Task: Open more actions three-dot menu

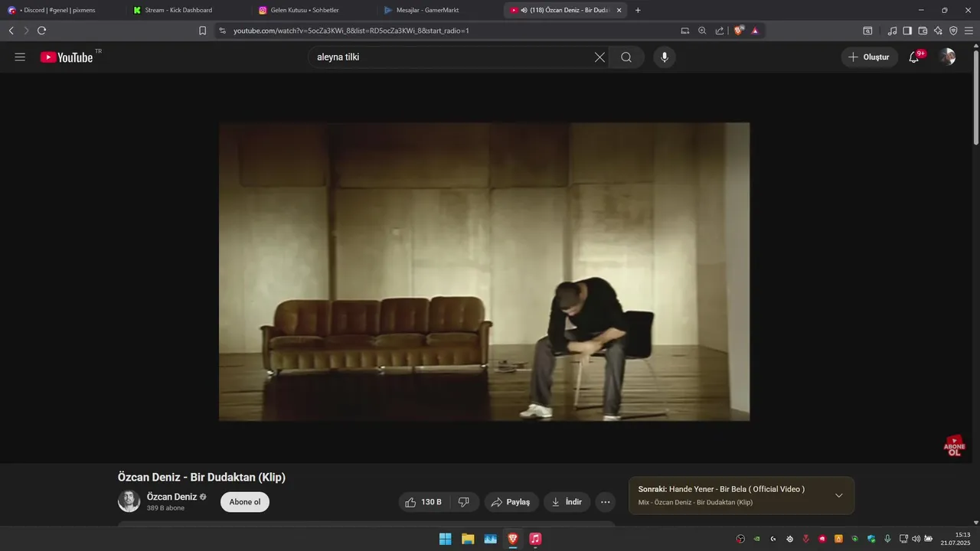Action: click(606, 502)
